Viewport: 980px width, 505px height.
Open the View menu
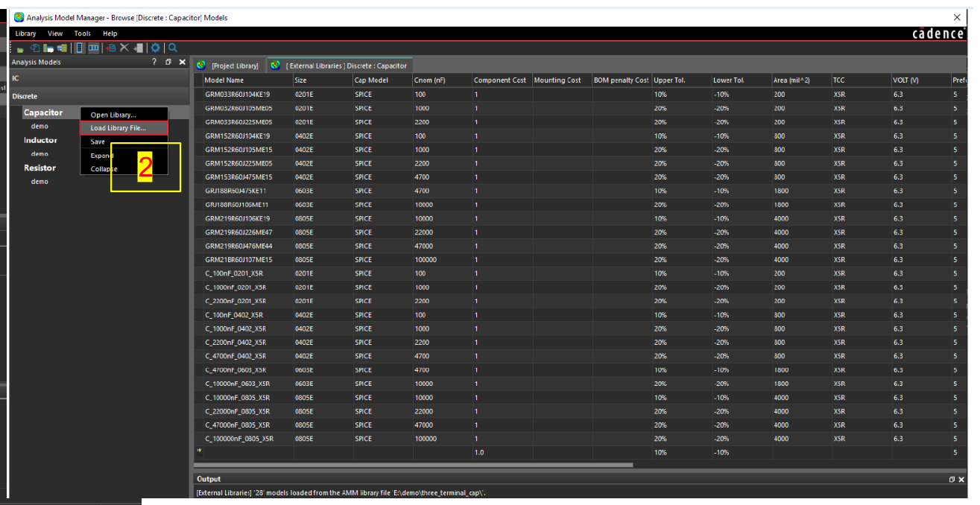55,34
